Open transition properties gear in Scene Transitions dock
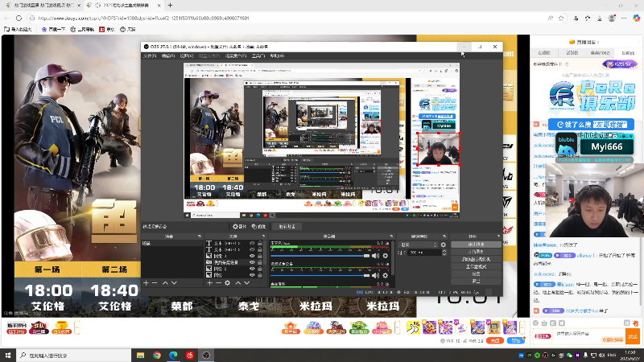The height and width of the screenshot is (362, 644). click(x=444, y=245)
